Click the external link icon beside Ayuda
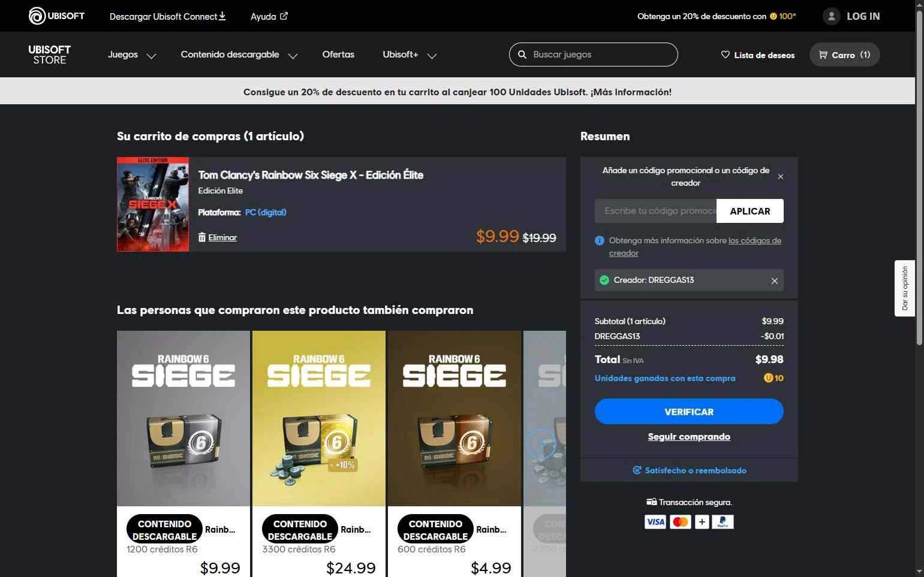The height and width of the screenshot is (577, 924). [x=284, y=16]
